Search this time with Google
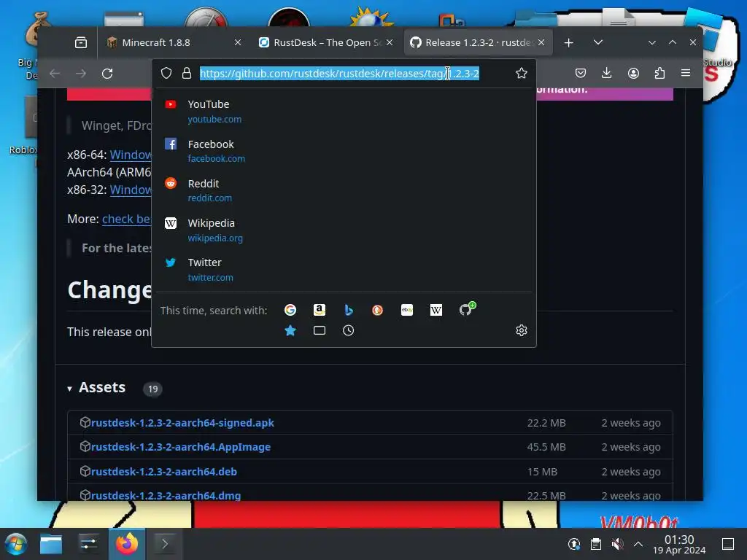The height and width of the screenshot is (560, 747). click(290, 310)
